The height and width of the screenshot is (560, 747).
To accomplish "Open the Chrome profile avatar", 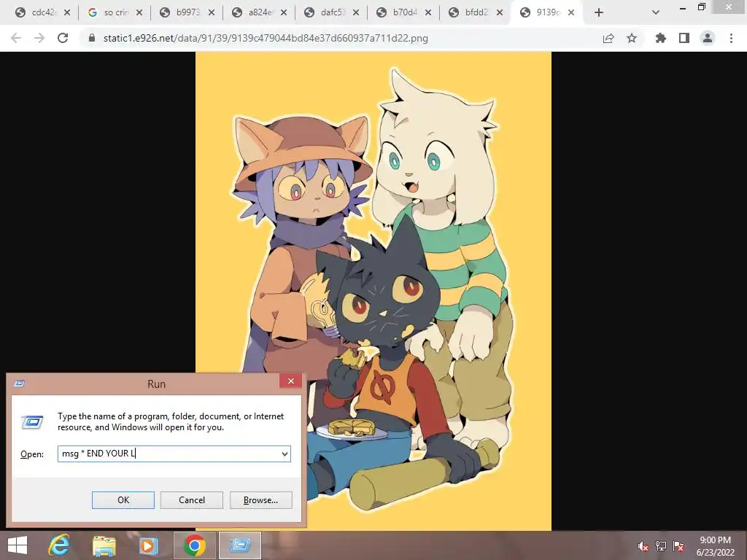I will click(708, 38).
